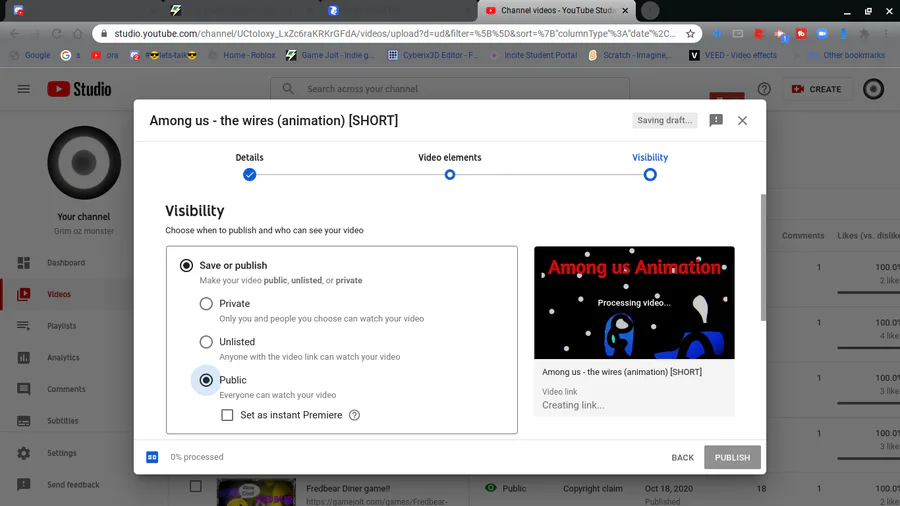Screen dimensions: 900x506
Task: Click the CREATE video button
Action: click(817, 89)
